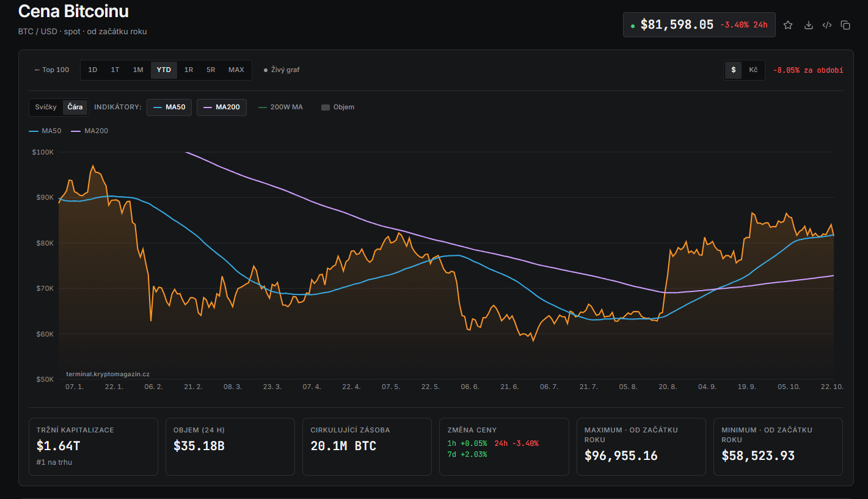Click the $100K price axis label
The width and height of the screenshot is (868, 499).
(x=43, y=151)
